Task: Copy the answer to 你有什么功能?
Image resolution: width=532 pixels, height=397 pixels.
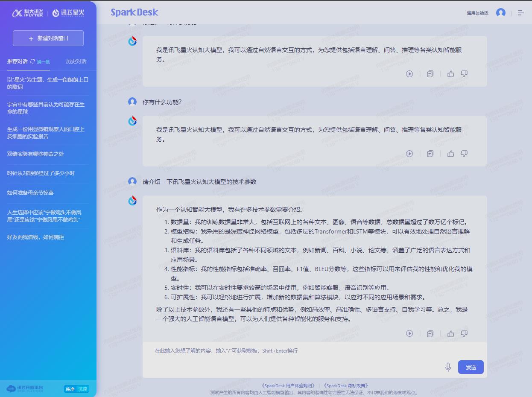Action: (430, 154)
